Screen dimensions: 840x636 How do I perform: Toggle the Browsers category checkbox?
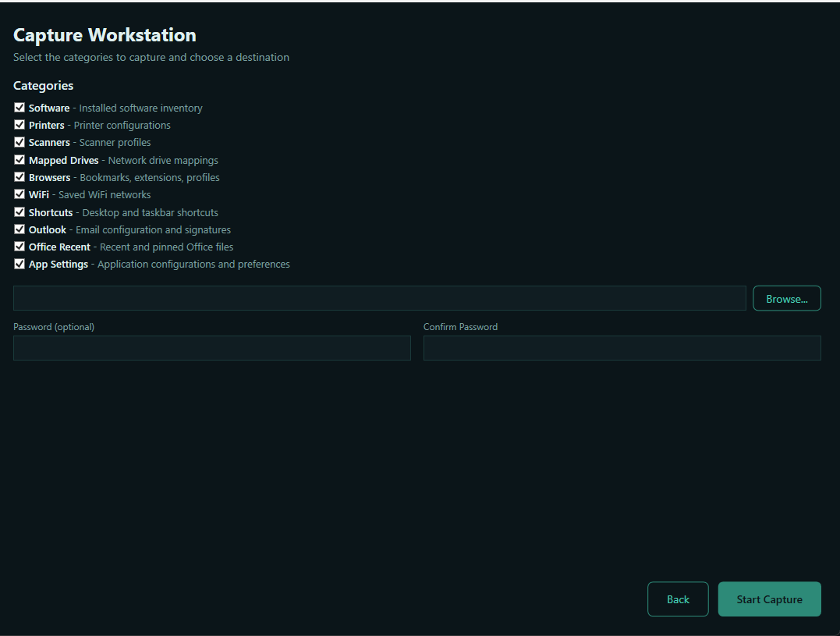pos(19,177)
